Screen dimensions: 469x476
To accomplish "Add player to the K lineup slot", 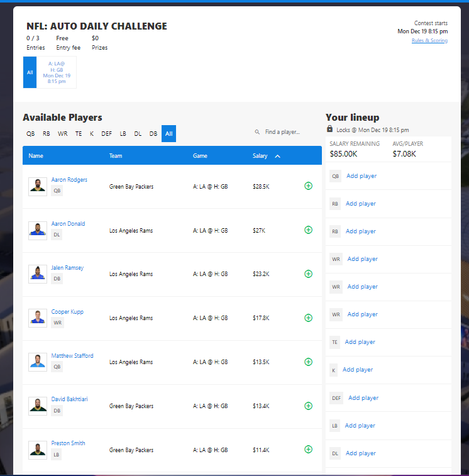I will coord(358,370).
